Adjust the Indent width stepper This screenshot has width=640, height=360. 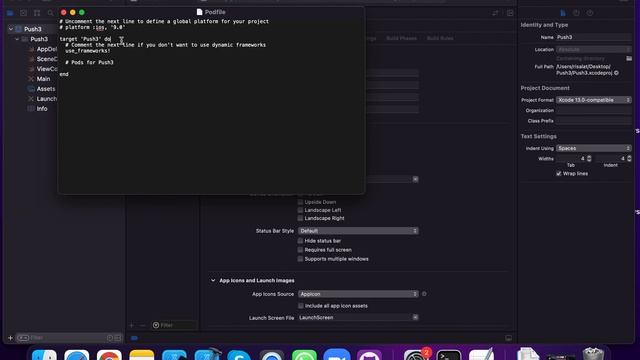pyautogui.click(x=629, y=158)
